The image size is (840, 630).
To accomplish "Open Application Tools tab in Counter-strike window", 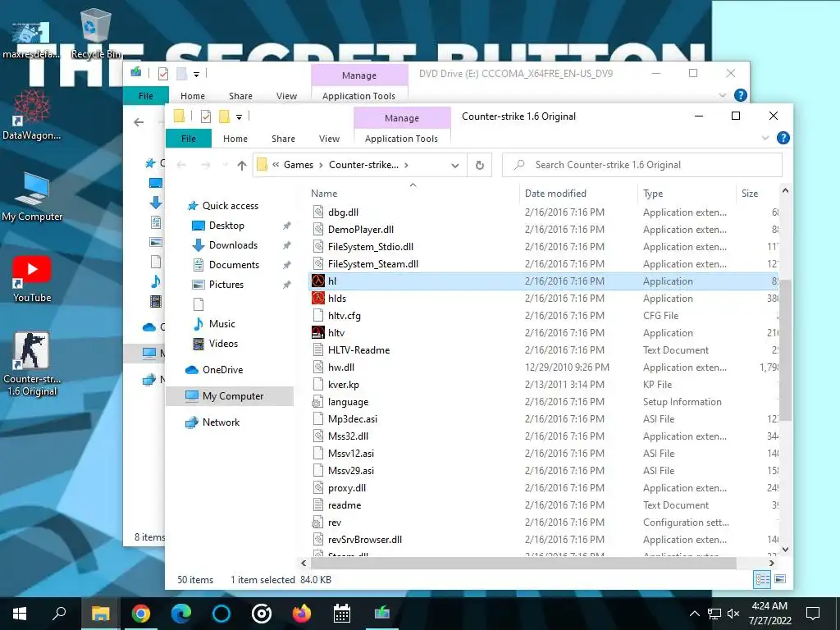I will pyautogui.click(x=401, y=138).
